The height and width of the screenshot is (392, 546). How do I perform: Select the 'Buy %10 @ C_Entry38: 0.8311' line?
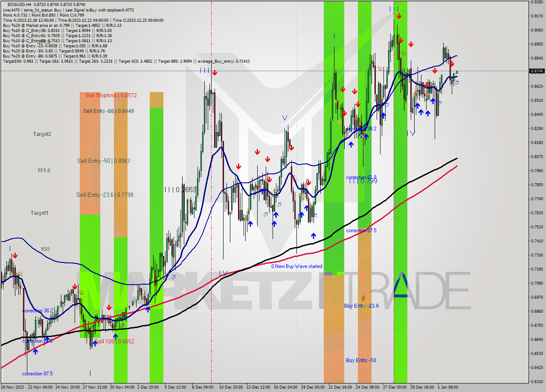(57, 30)
